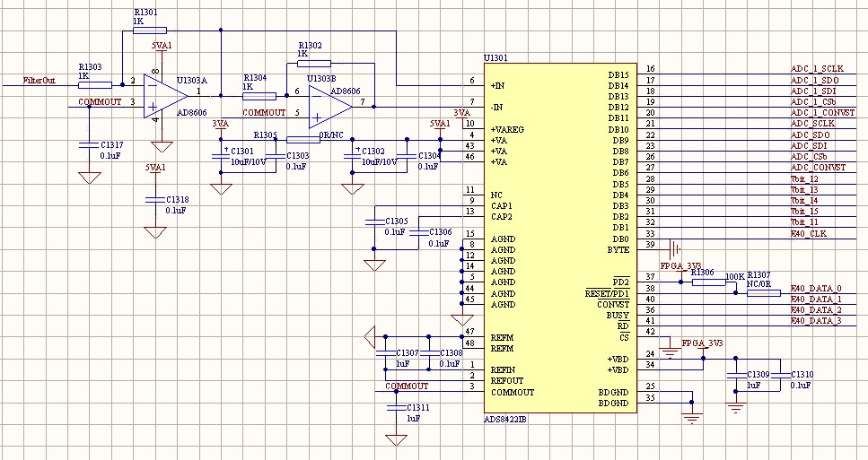Select the U1303A op-amp triangle symbol
The height and width of the screenshot is (460, 868).
[x=165, y=96]
